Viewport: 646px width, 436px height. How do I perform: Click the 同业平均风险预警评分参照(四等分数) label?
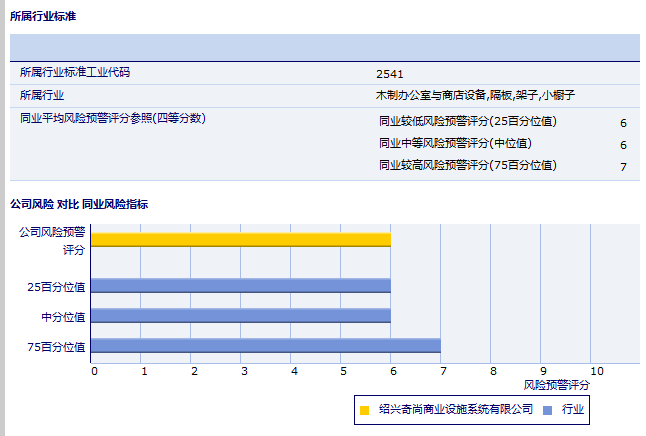coord(113,118)
